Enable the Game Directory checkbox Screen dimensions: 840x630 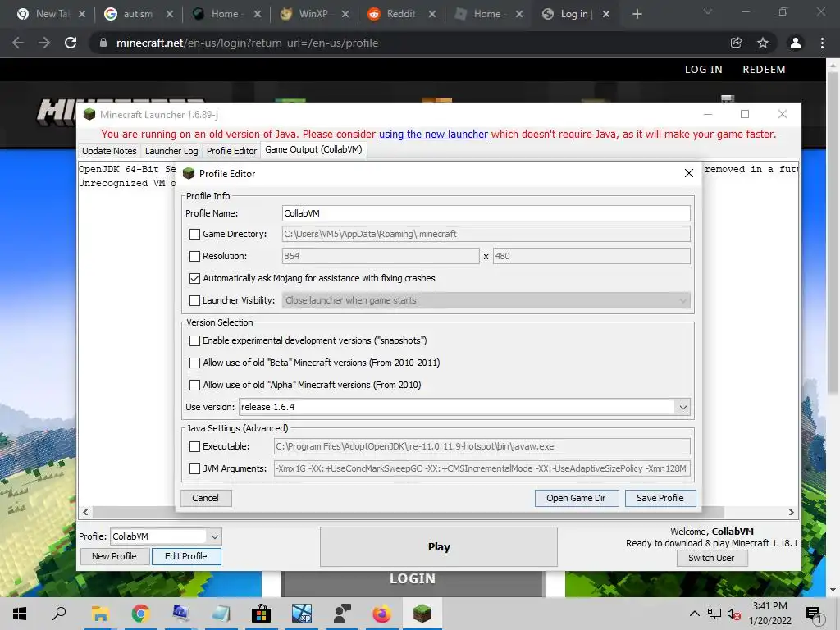[x=195, y=234]
